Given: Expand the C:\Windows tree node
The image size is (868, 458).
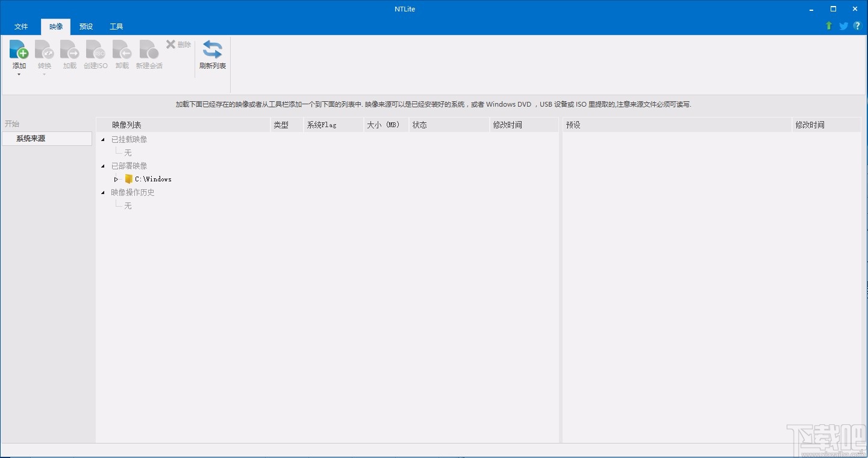Looking at the screenshot, I should 116,179.
